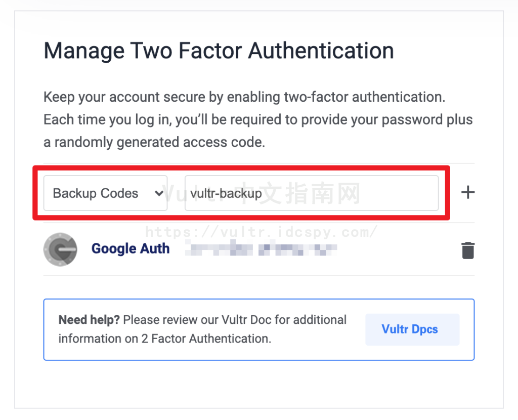Expand the Backup Codes dropdown chevron
Image resolution: width=518 pixels, height=420 pixels.
tap(159, 193)
